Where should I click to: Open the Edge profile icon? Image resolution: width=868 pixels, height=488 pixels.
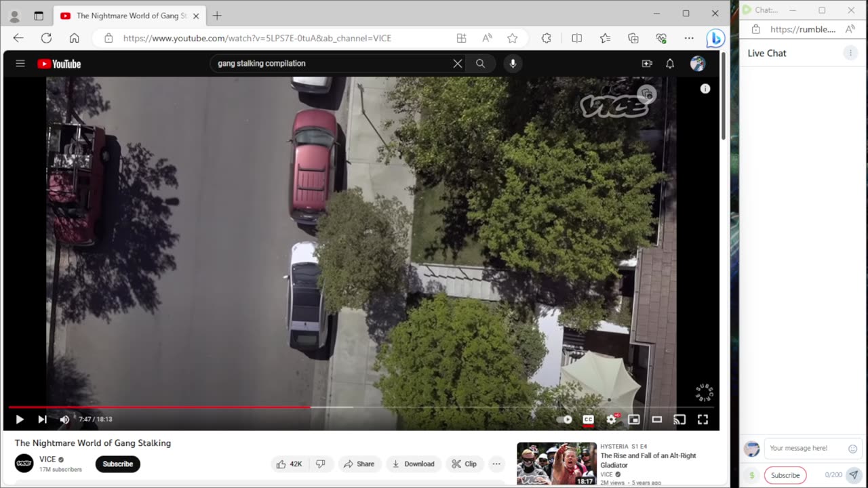pos(14,16)
